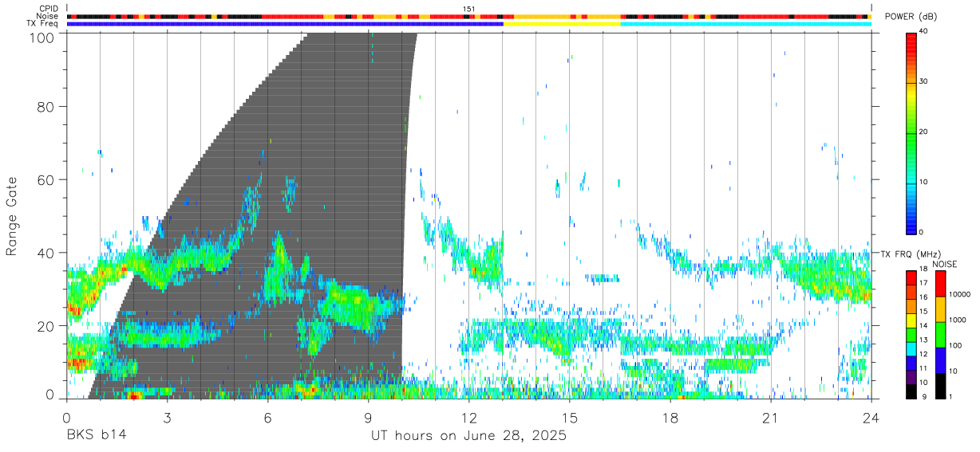Click the UT hours on June 28, 2025 title

468,436
